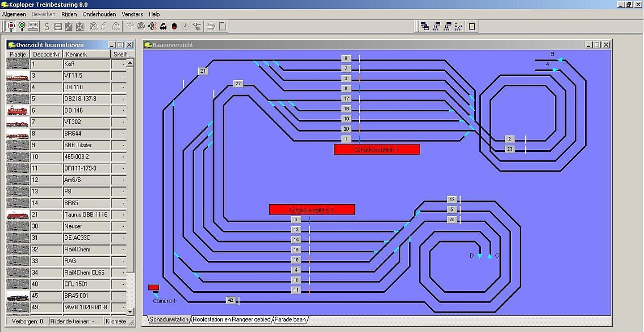Screen dimensions: 644x332
Task: Switch to the Parade baan tab
Action: click(x=290, y=319)
